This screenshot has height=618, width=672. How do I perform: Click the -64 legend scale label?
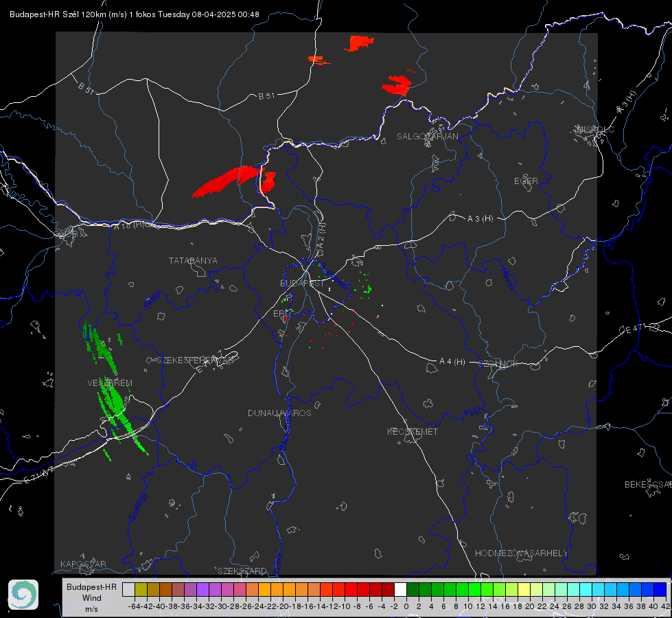point(134,606)
